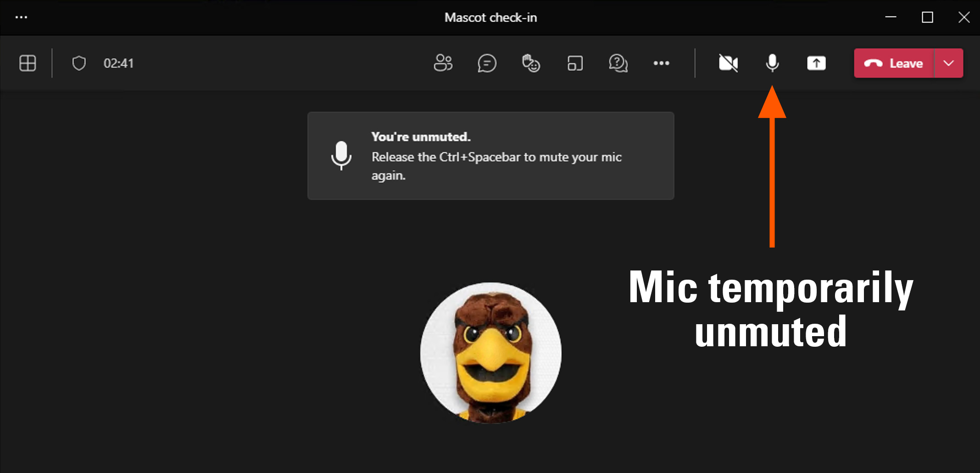The width and height of the screenshot is (980, 473).
Task: Open the participants (People) panel
Action: (x=443, y=63)
